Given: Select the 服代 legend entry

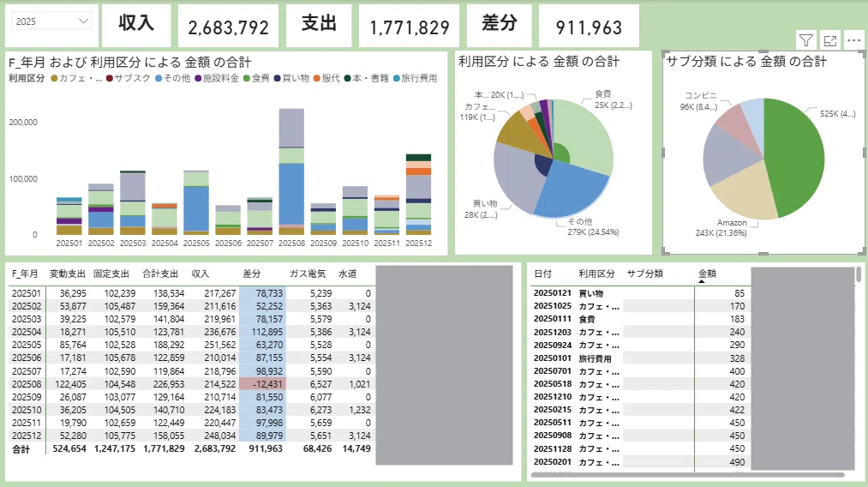Looking at the screenshot, I should pyautogui.click(x=326, y=78).
